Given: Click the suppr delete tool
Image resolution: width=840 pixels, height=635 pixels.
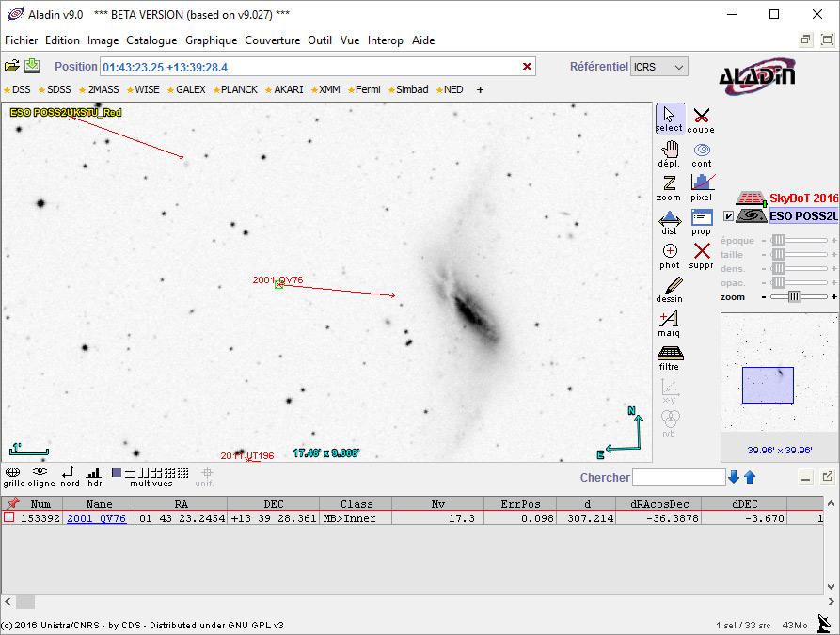Looking at the screenshot, I should click(701, 256).
